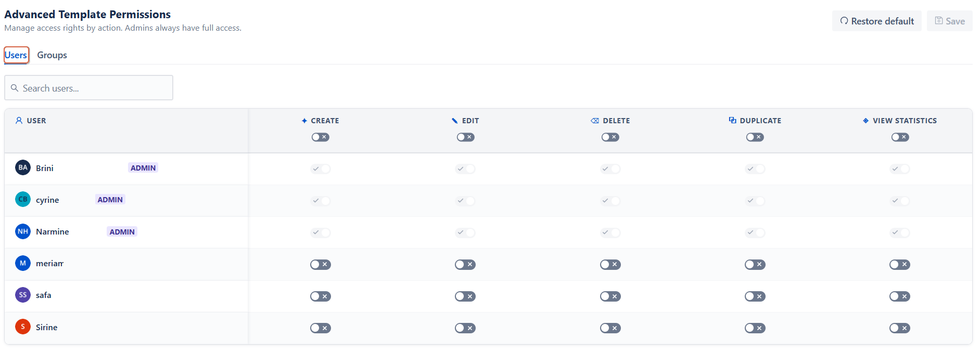The height and width of the screenshot is (351, 980).
Task: Click Narmine's NH avatar
Action: point(23,231)
